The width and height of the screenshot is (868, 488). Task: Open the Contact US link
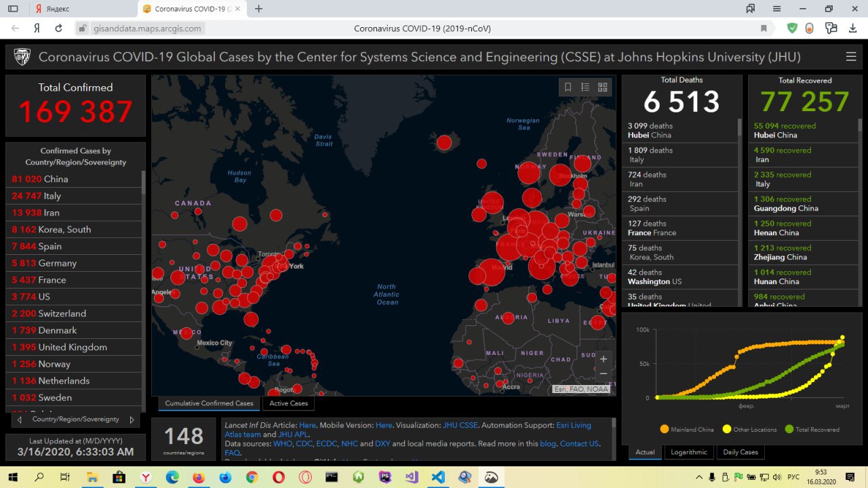[x=579, y=443]
